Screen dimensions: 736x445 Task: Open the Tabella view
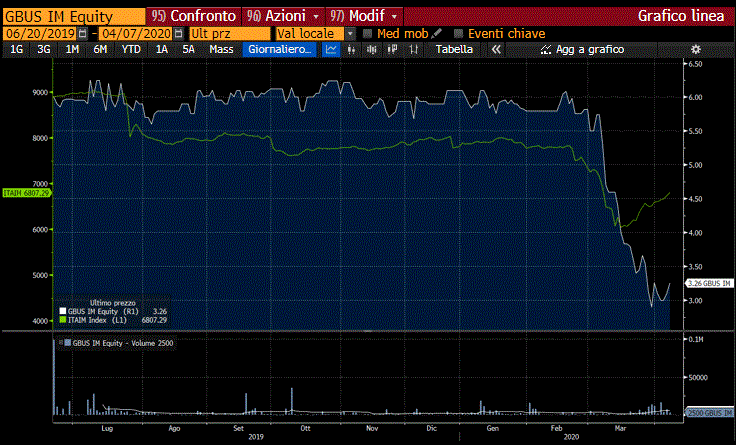pyautogui.click(x=454, y=49)
